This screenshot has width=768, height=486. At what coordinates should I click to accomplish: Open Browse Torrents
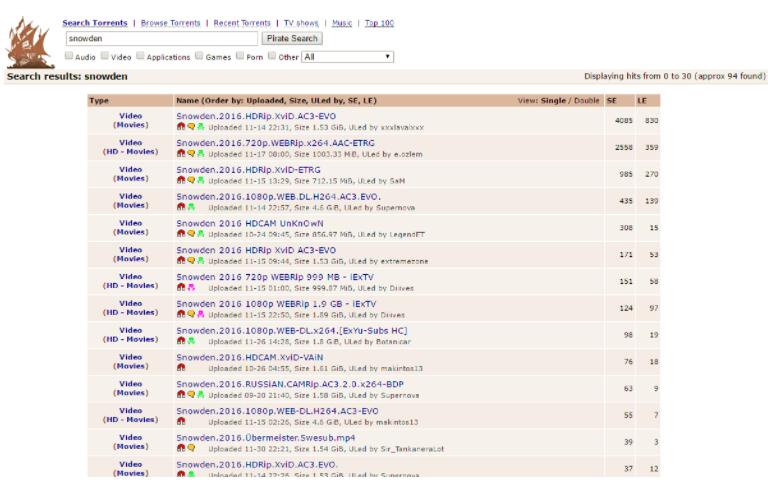coord(170,23)
